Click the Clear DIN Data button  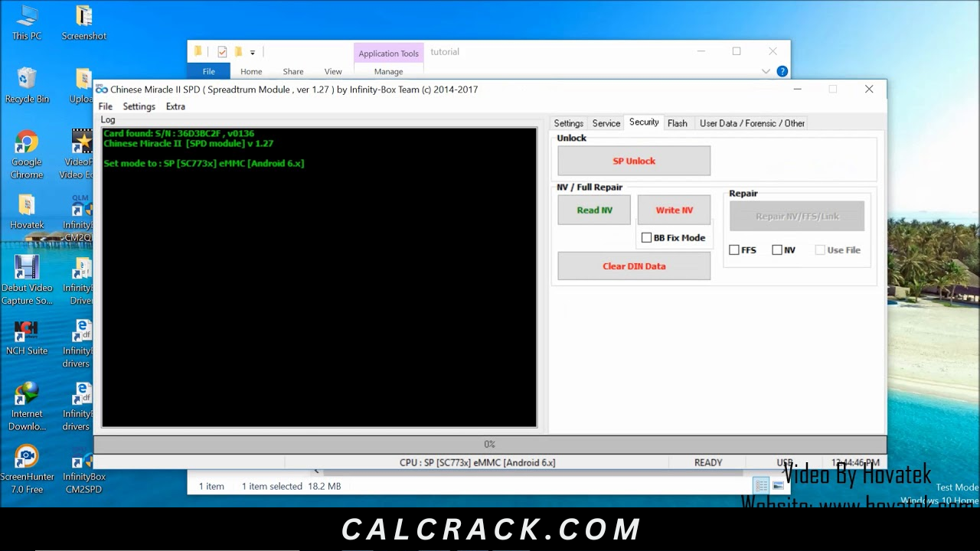click(x=634, y=266)
